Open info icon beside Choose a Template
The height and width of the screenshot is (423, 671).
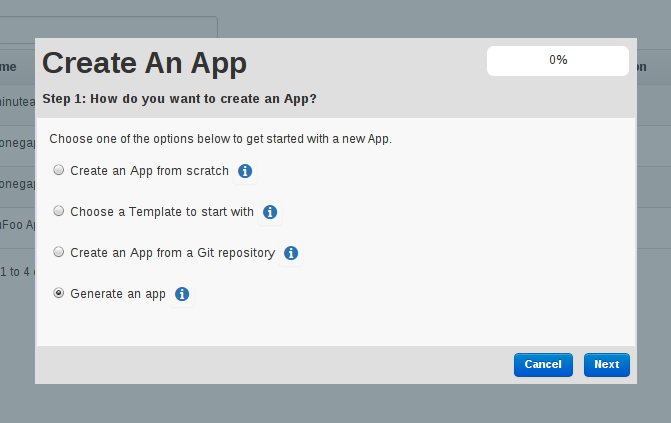coord(270,212)
